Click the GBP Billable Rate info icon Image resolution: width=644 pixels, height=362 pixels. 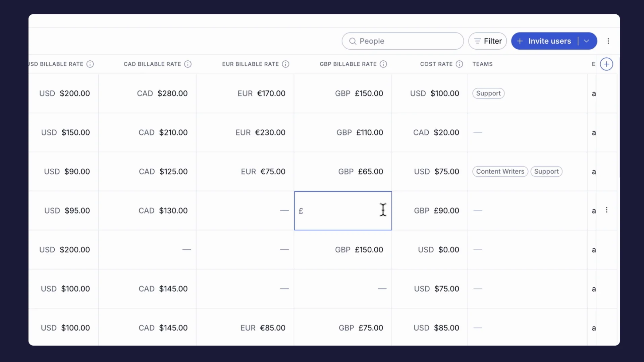coord(383,64)
